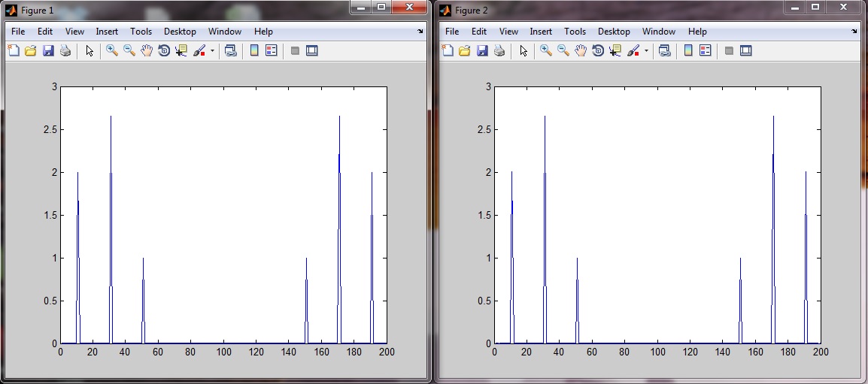Screen dimensions: 868x384
Task: Open the Insert menu in Figure 1
Action: click(x=107, y=32)
